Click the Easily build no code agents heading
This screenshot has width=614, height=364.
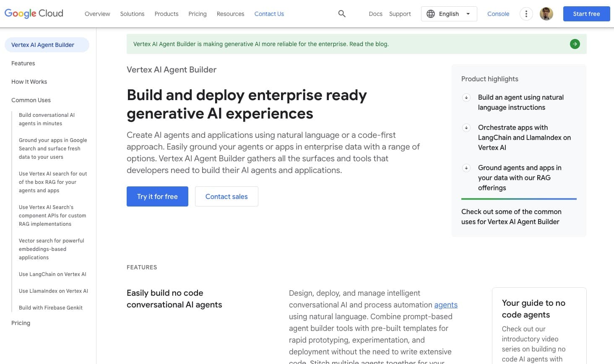[x=174, y=299]
